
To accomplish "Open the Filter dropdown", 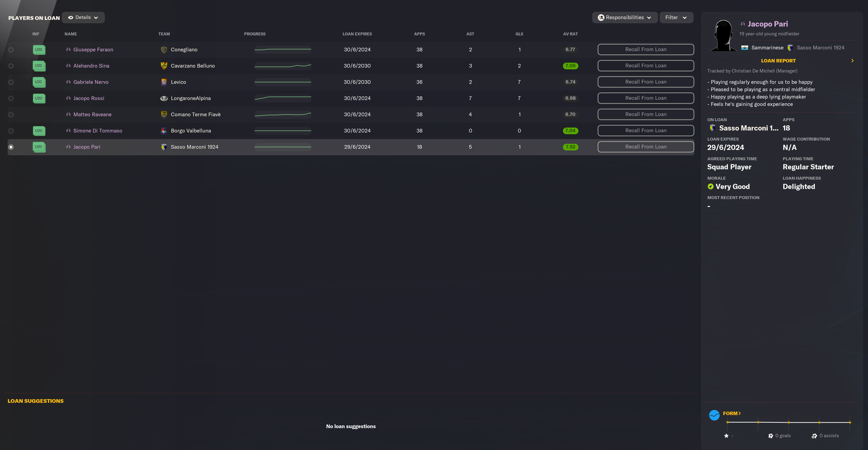I will pyautogui.click(x=676, y=17).
